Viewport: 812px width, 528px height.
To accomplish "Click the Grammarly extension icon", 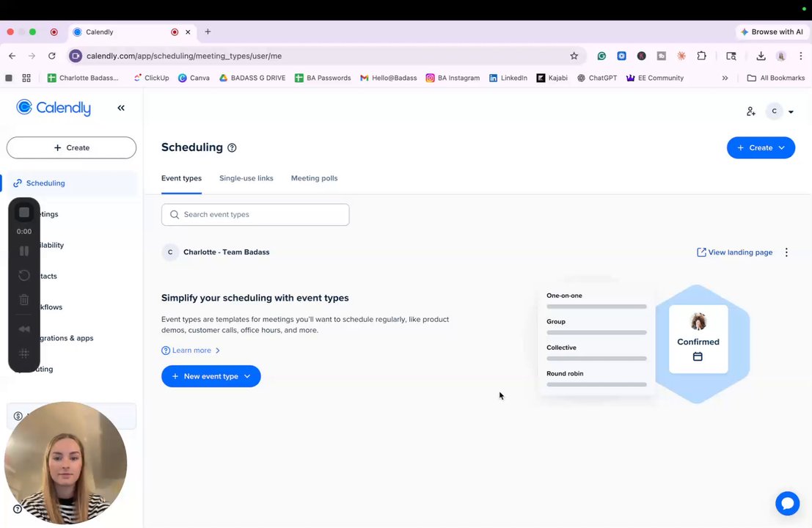I will pos(601,56).
